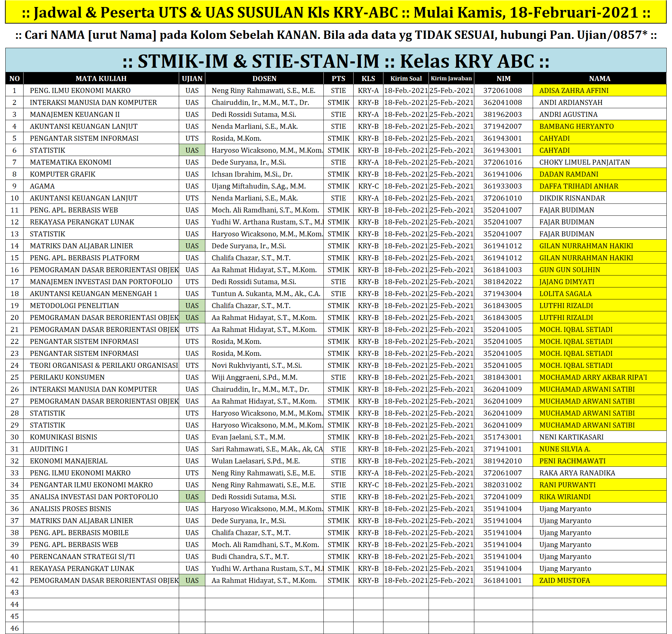Click the course AKUNTANSI KEUANGAN MENENGAH 1

(94, 294)
